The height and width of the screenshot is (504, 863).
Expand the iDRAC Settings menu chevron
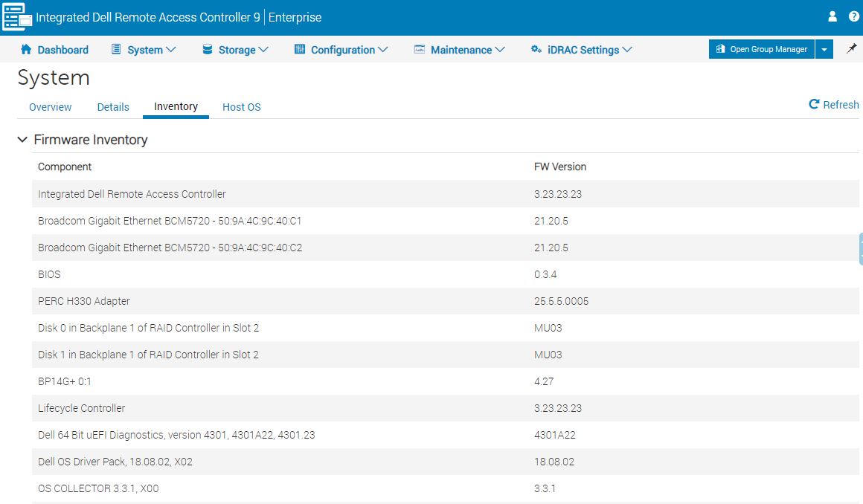coord(627,50)
